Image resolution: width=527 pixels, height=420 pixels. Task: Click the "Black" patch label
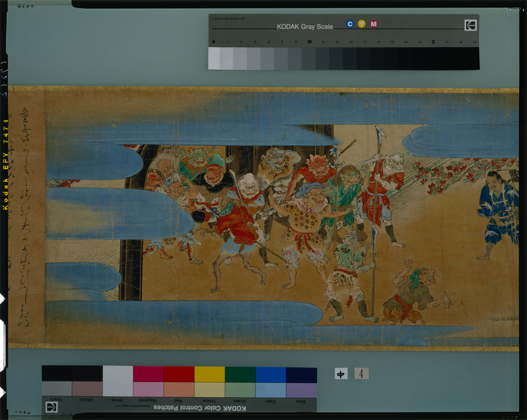click(x=57, y=400)
